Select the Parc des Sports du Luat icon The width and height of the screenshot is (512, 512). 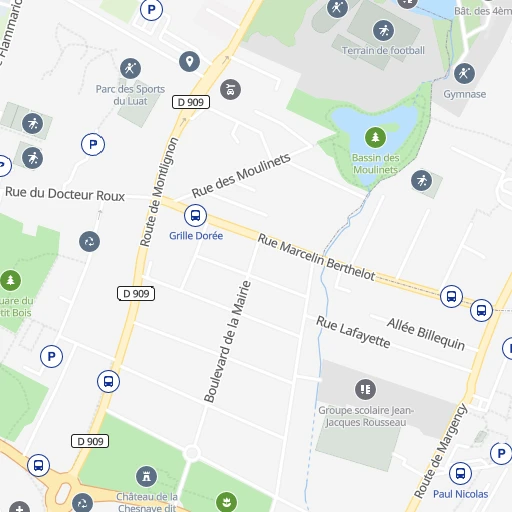point(130,69)
